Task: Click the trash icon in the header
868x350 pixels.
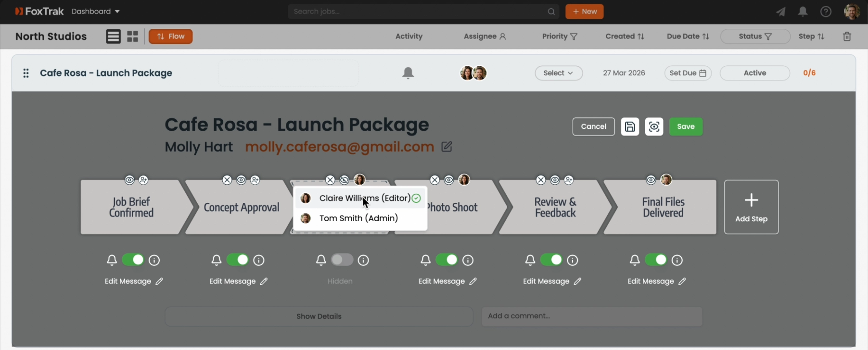Action: 847,37
